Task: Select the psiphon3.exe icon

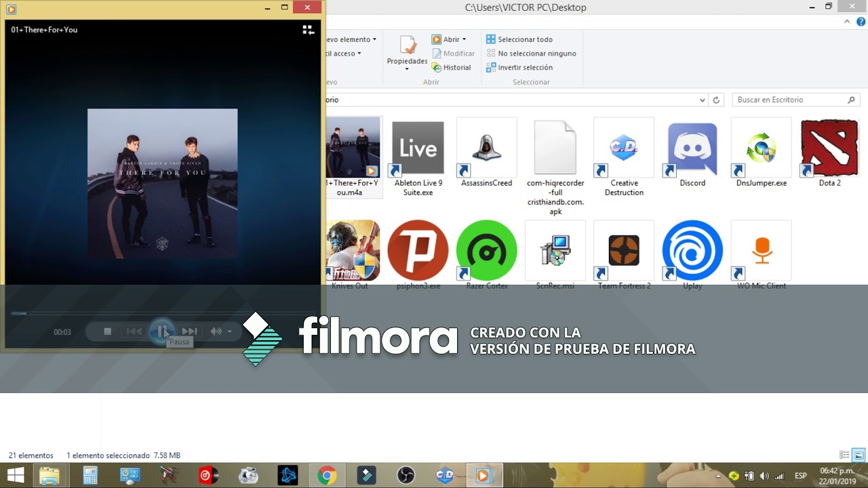Action: coord(418,251)
